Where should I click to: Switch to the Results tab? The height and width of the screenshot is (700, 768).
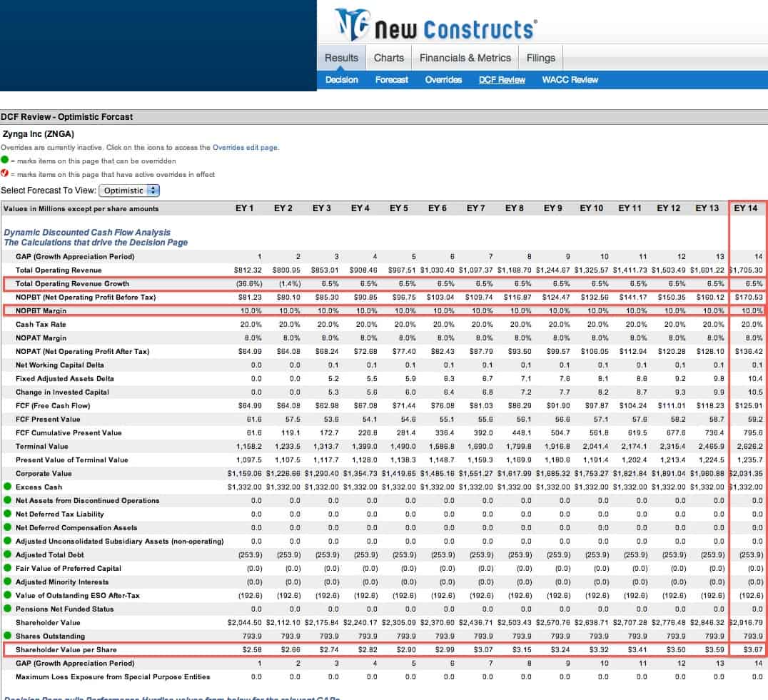tap(341, 58)
